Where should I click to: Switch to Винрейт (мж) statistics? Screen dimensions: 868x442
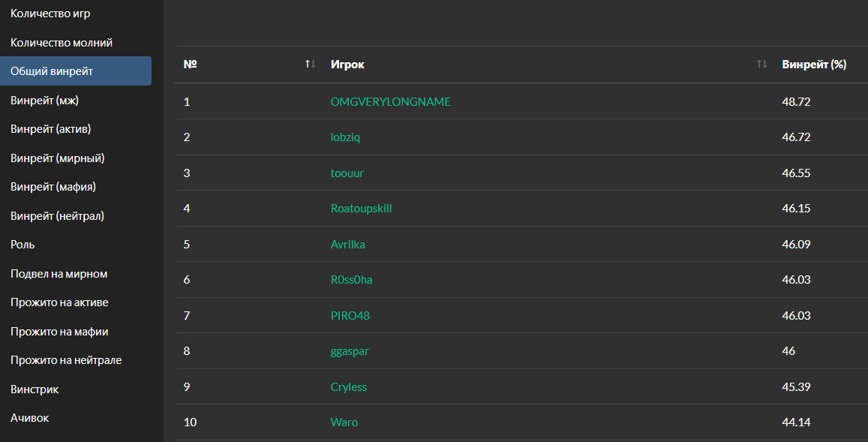44,100
